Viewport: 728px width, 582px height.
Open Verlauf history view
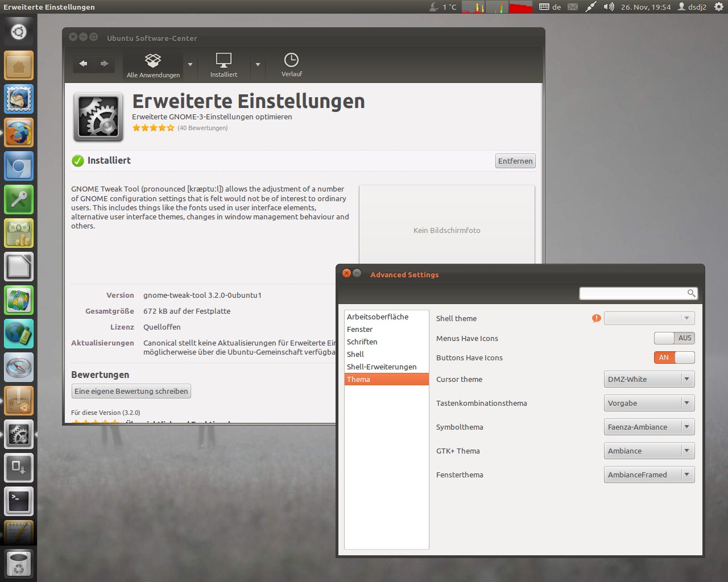(x=291, y=66)
